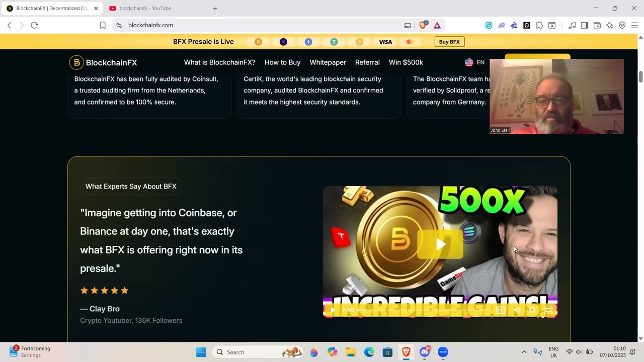The image size is (644, 362).
Task: Click the Buy BFX button
Action: coord(449,42)
